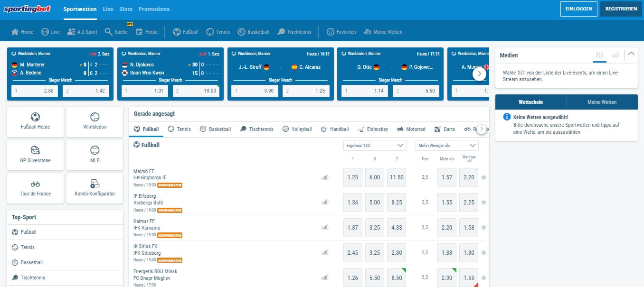Screen dimensions: 644x287
Task: Select the Wimbledon tile
Action: (95, 122)
